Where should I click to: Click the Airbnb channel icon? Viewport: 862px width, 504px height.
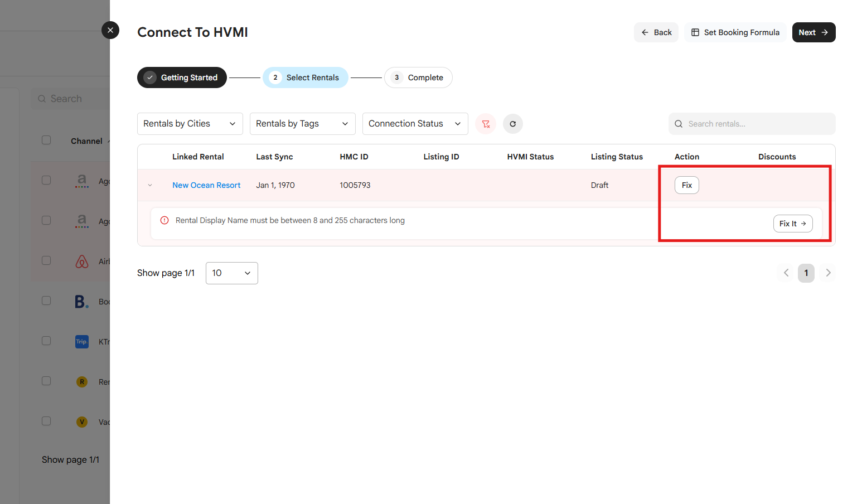pos(82,261)
